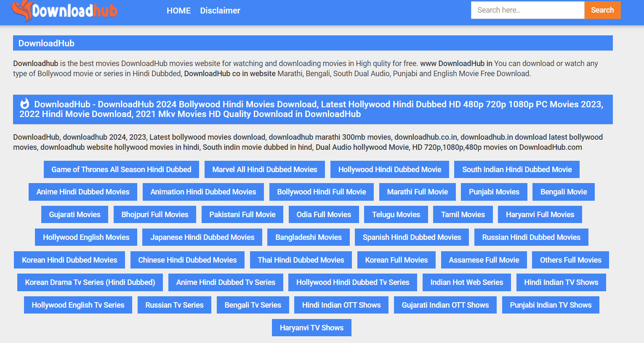This screenshot has width=644, height=343.
Task: Open the Disclaimer page
Action: point(220,11)
